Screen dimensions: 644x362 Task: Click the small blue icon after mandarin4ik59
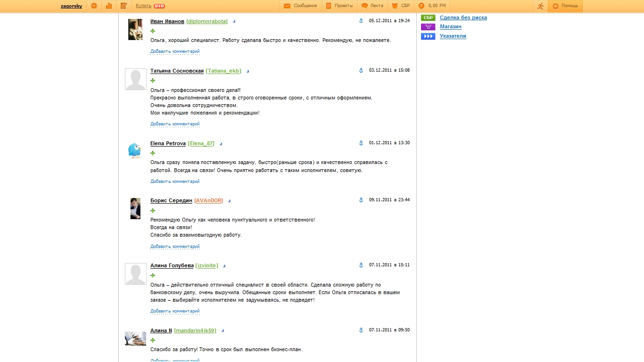223,331
